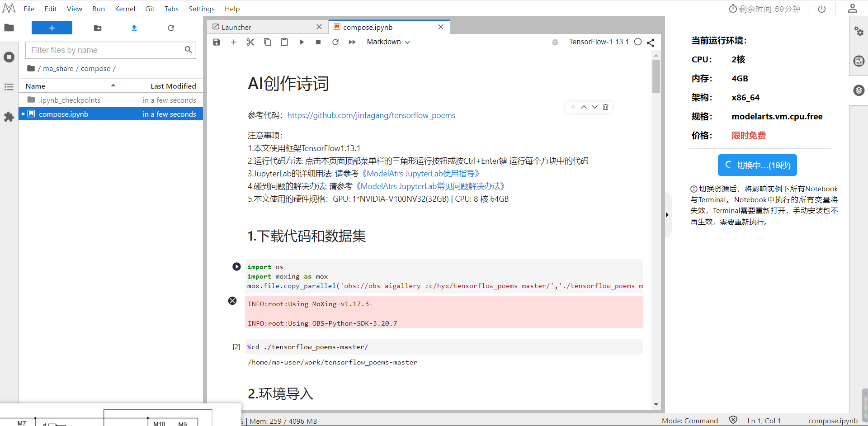
Task: Open the Tabs menu
Action: click(171, 9)
